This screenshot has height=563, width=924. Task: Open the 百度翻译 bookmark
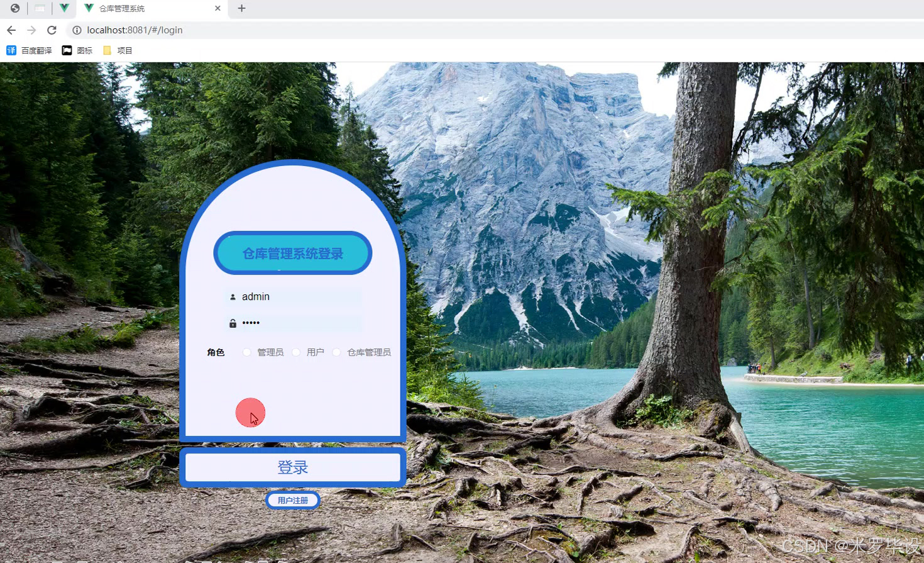click(29, 50)
